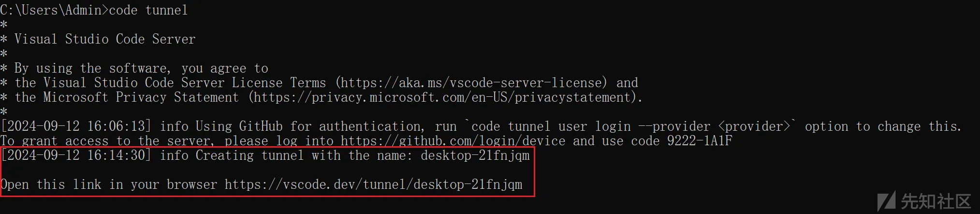Image resolution: width=980 pixels, height=214 pixels.
Task: Open the vscode.dev tunnel link
Action: point(374,184)
